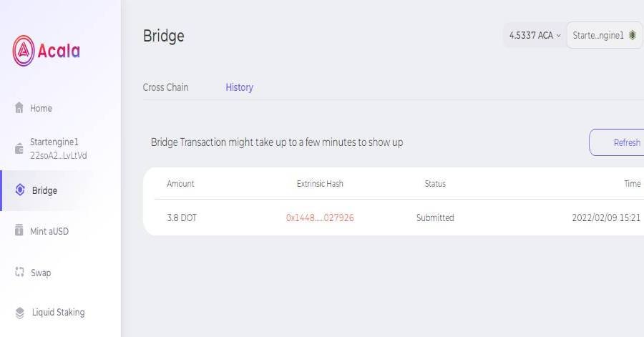Click the Swap arrows icon
Screen dimensions: 644x337
coord(20,271)
